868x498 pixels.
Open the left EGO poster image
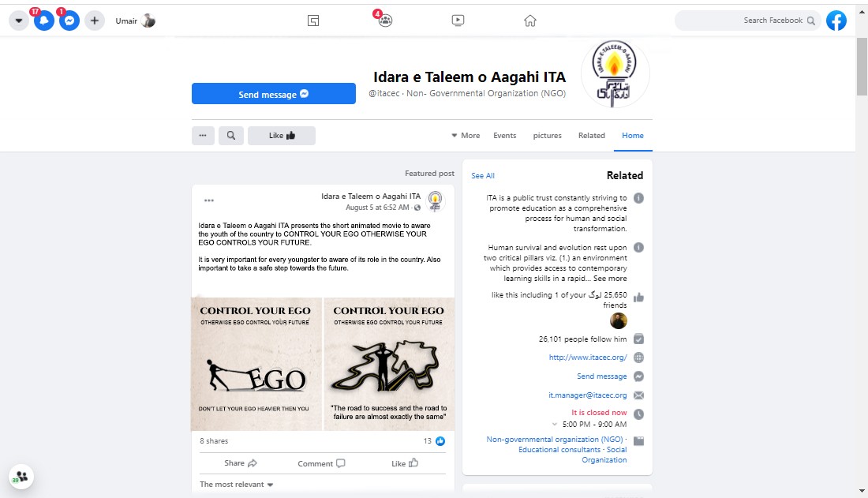click(x=256, y=364)
